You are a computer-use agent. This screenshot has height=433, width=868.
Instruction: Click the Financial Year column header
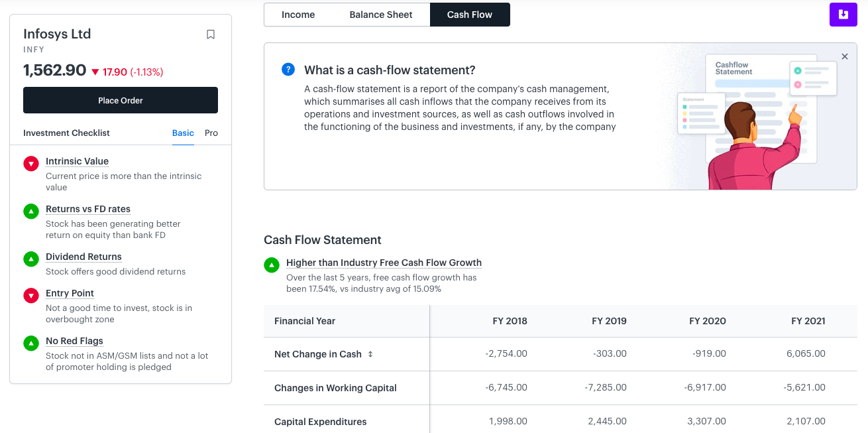click(305, 321)
